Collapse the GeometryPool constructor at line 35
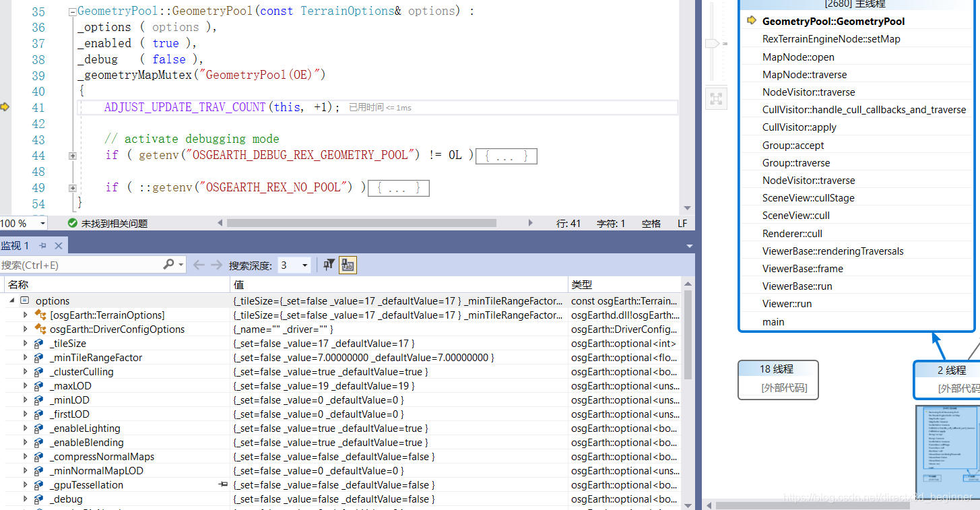 [72, 11]
